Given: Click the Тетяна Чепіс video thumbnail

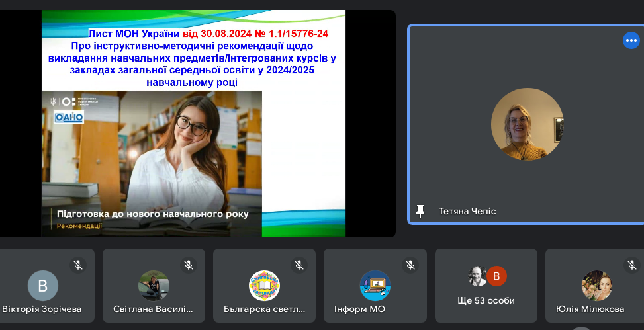Looking at the screenshot, I should pyautogui.click(x=527, y=124).
